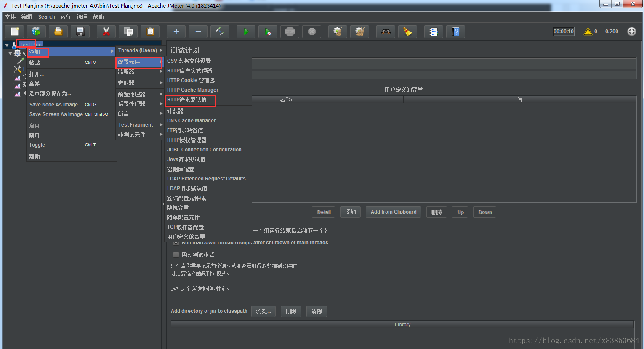The width and height of the screenshot is (644, 349).
Task: Click the Library table header
Action: 402,325
